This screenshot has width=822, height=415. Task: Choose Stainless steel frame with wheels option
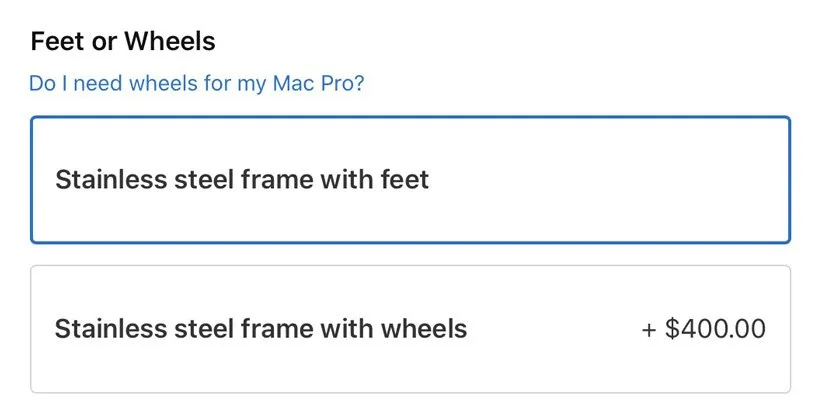tap(410, 328)
